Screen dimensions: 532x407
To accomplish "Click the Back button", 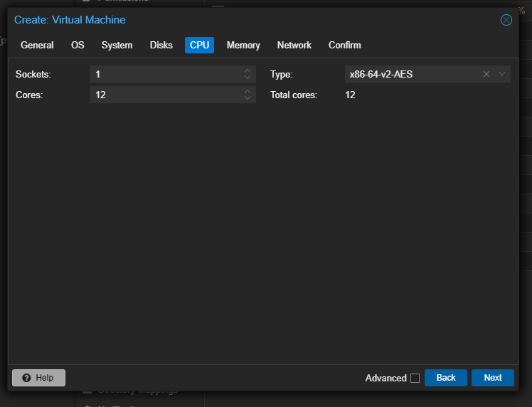I will [x=446, y=378].
